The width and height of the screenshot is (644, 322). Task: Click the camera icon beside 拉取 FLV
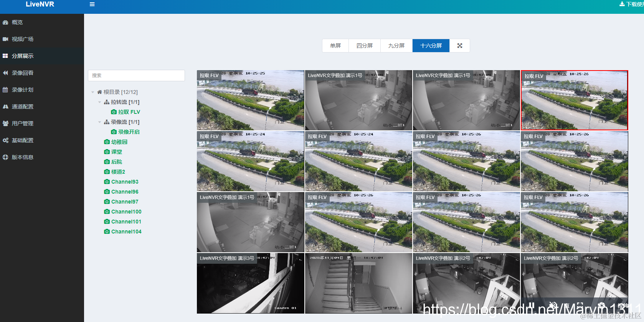(x=114, y=112)
